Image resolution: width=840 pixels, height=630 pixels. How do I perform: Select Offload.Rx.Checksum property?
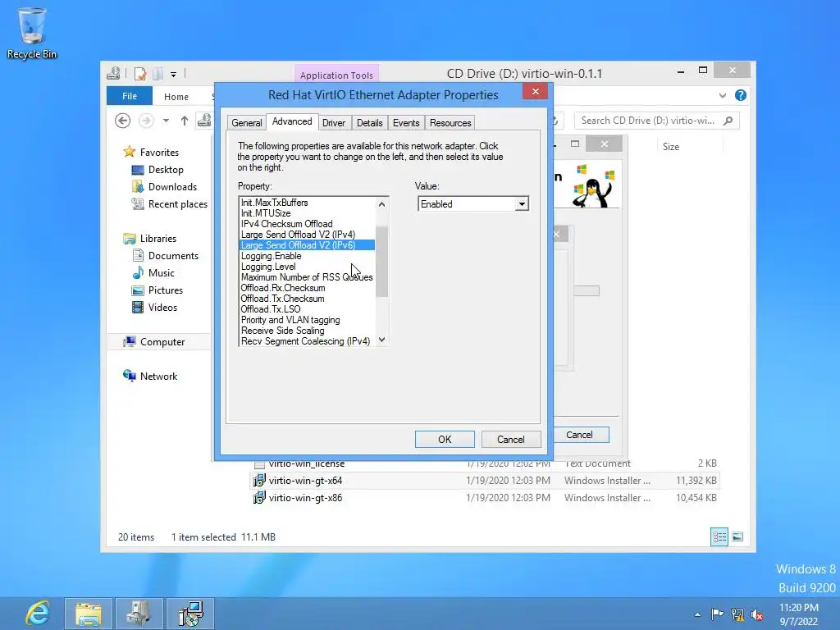[307, 288]
